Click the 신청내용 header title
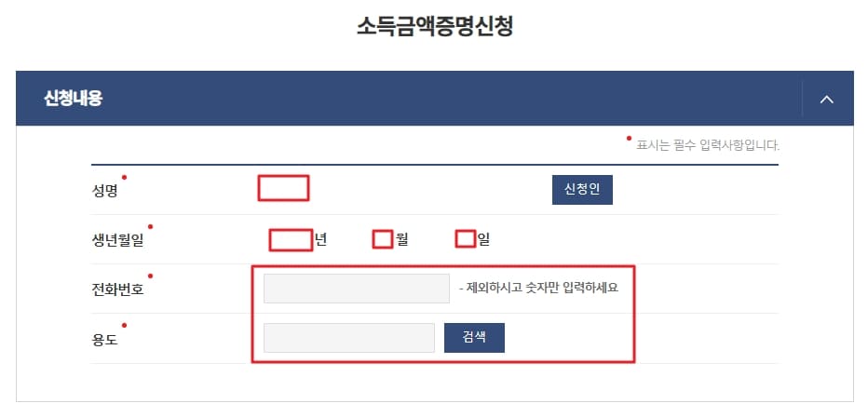Screen dimensions: 868x417 tap(73, 99)
